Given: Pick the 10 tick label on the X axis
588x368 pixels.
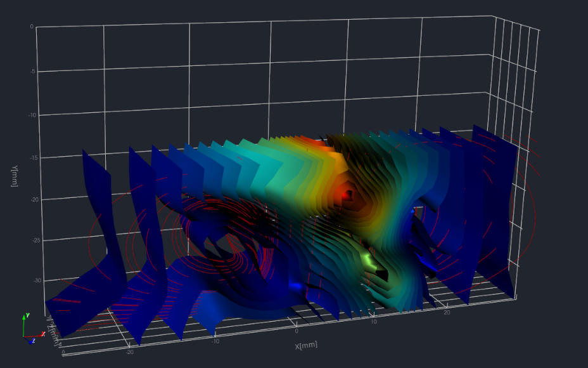Looking at the screenshot, I should [373, 322].
